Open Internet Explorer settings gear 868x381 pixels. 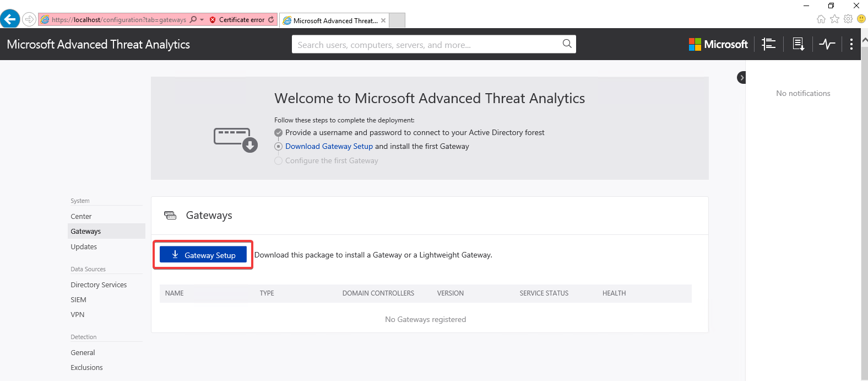(848, 19)
